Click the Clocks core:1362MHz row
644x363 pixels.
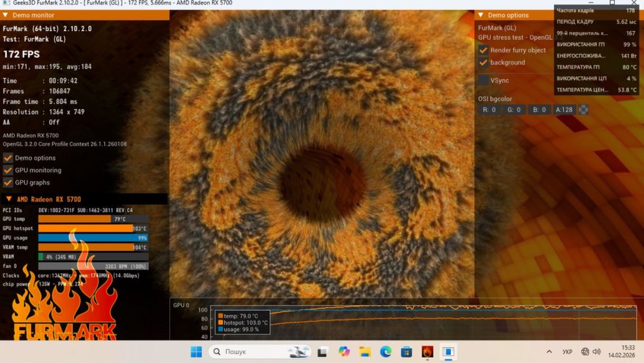coord(71,276)
